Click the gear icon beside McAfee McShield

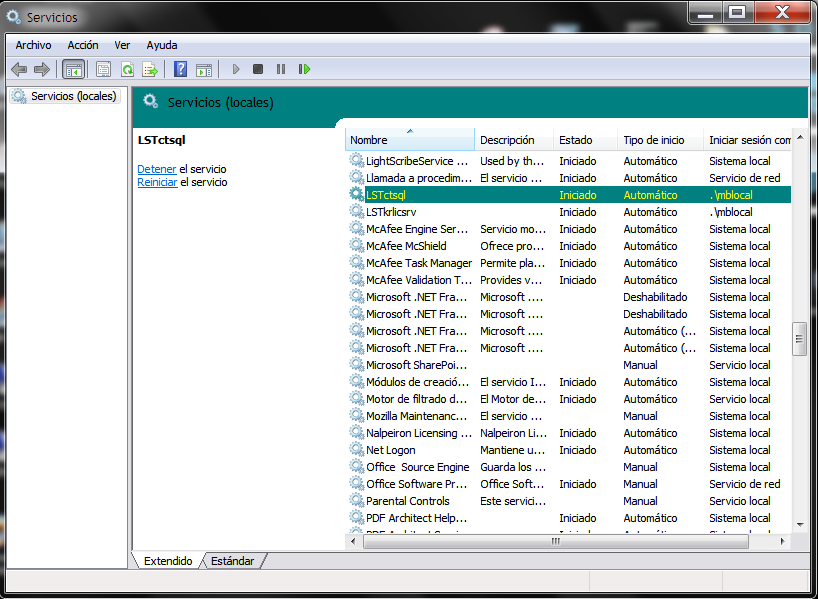356,245
